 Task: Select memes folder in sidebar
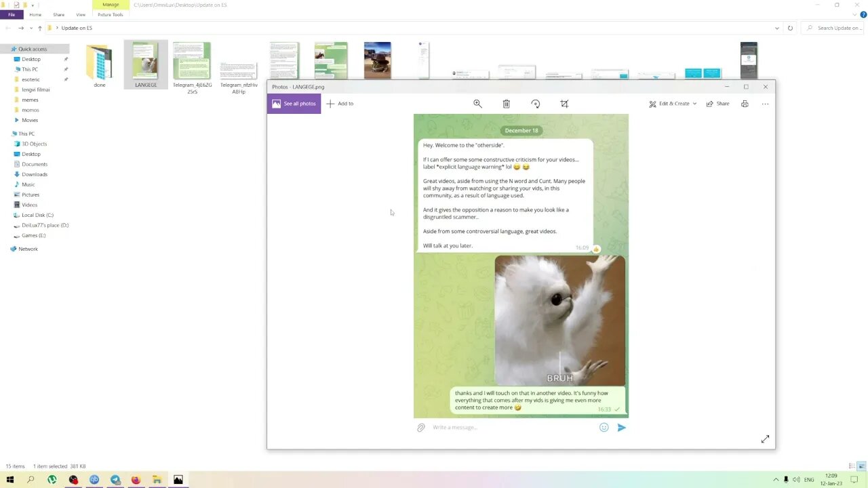(30, 100)
